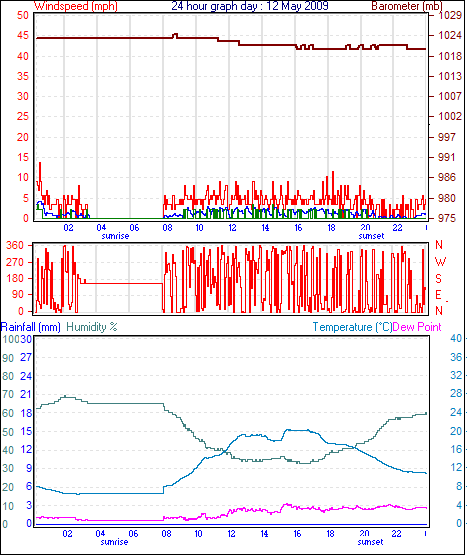The height and width of the screenshot is (559, 467).
Task: Click the "Barometer (mb)" axis title
Action: [x=407, y=6]
